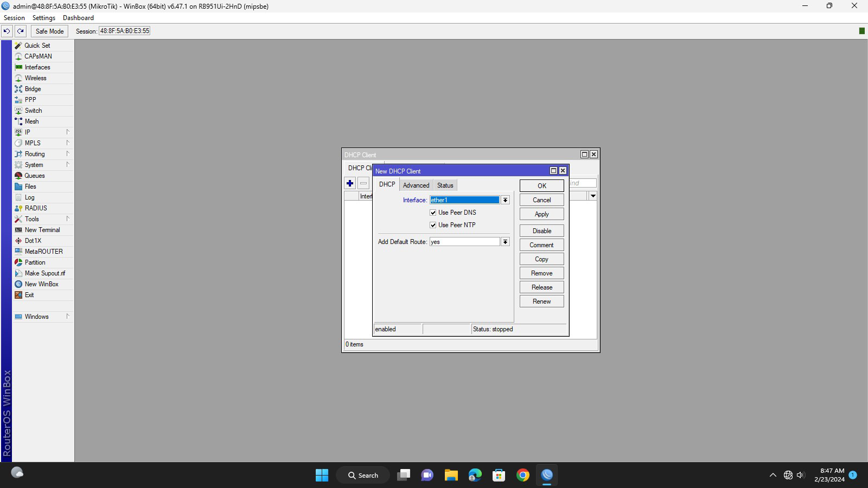Toggle the Use Peer NTP checkbox
The width and height of the screenshot is (868, 488).
[x=433, y=225]
